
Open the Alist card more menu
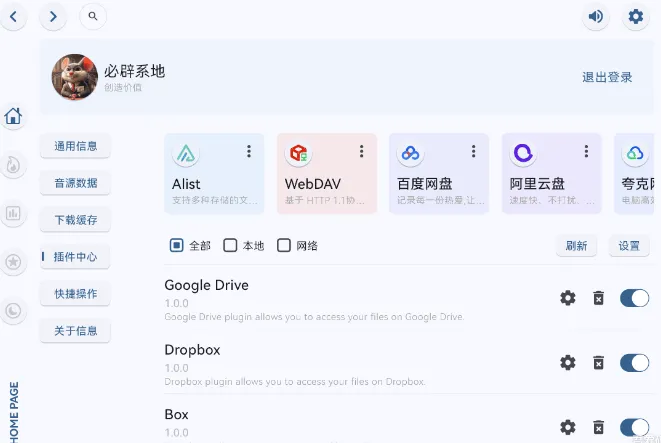pos(249,151)
